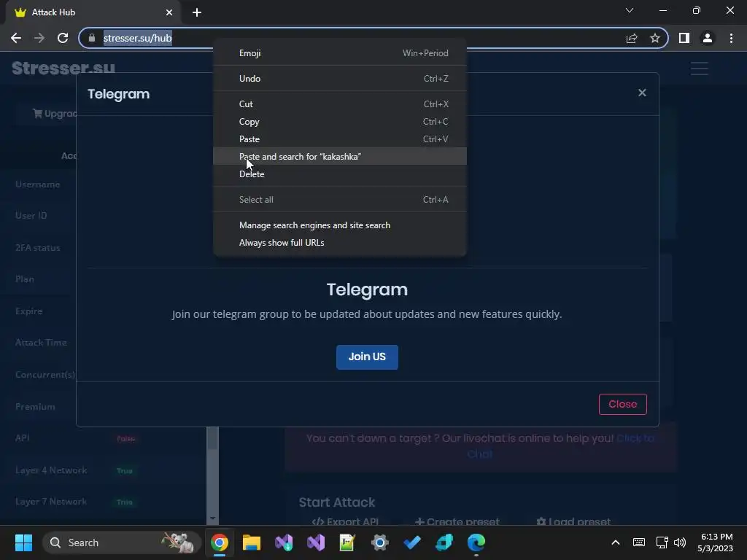Image resolution: width=747 pixels, height=560 pixels.
Task: Choose Select all in the context menu
Action: pyautogui.click(x=340, y=200)
